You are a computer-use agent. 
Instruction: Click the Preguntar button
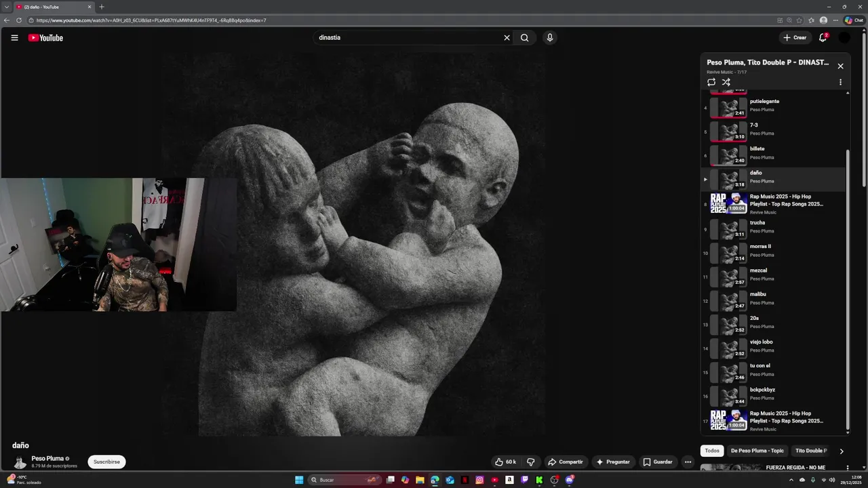tap(613, 462)
